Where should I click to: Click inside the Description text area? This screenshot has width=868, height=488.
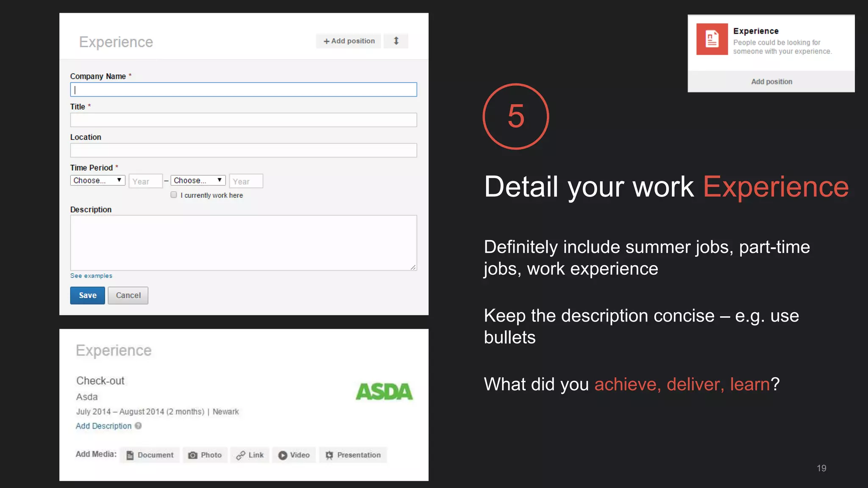pos(243,243)
